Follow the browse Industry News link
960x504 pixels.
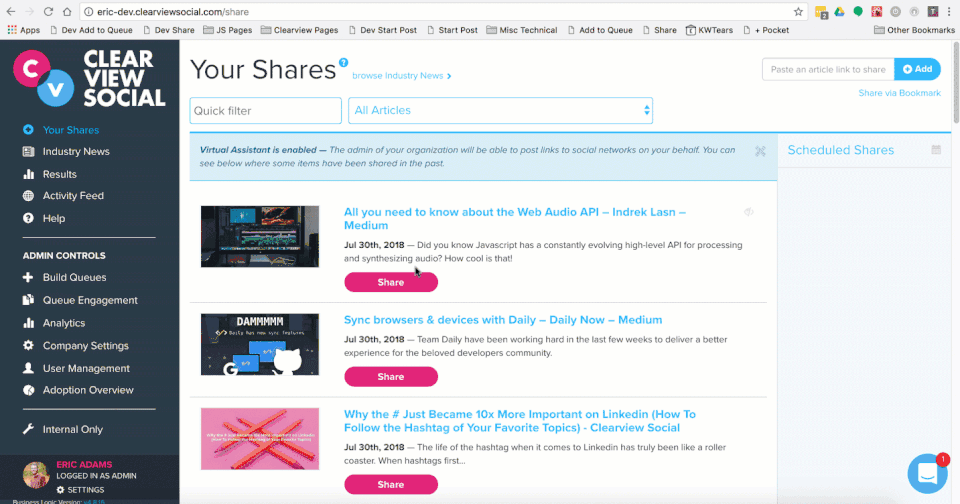click(x=402, y=75)
